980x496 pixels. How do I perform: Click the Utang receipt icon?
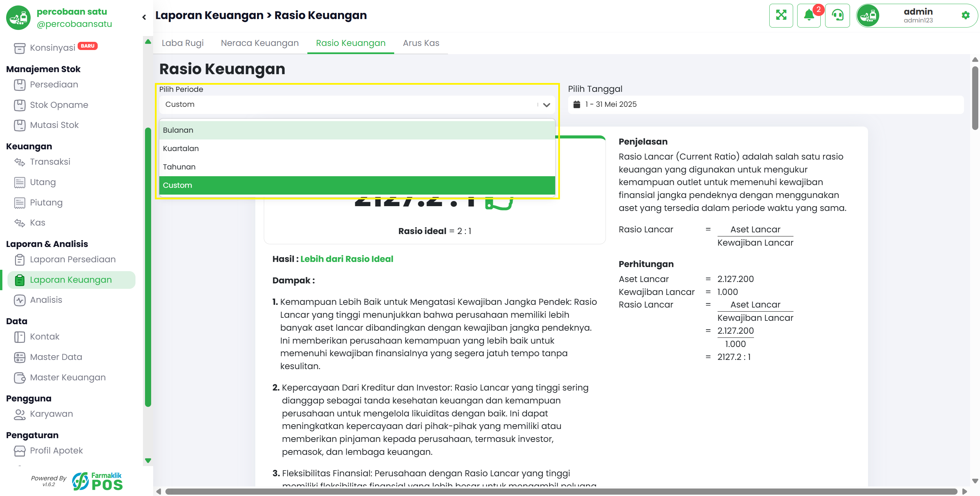click(19, 182)
